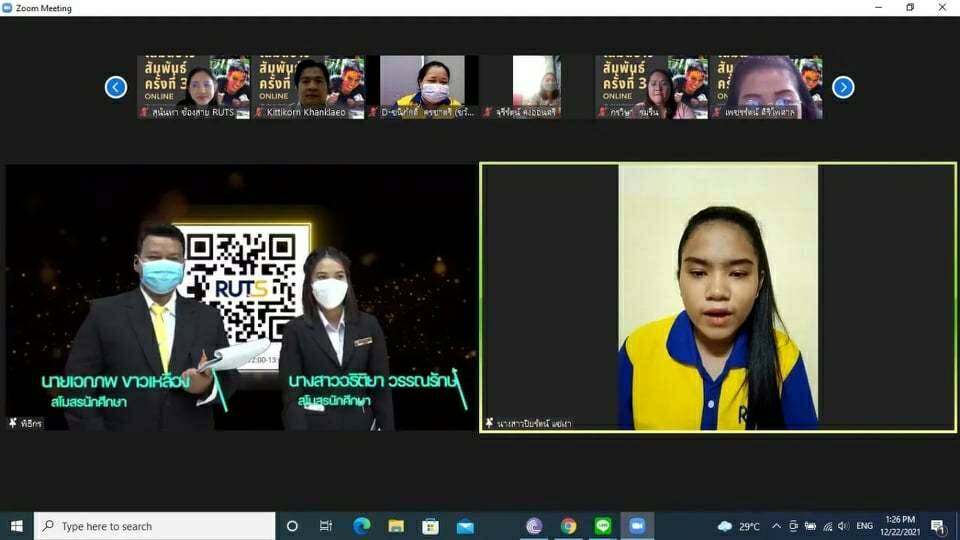
Task: Show hidden system tray icons
Action: (776, 526)
